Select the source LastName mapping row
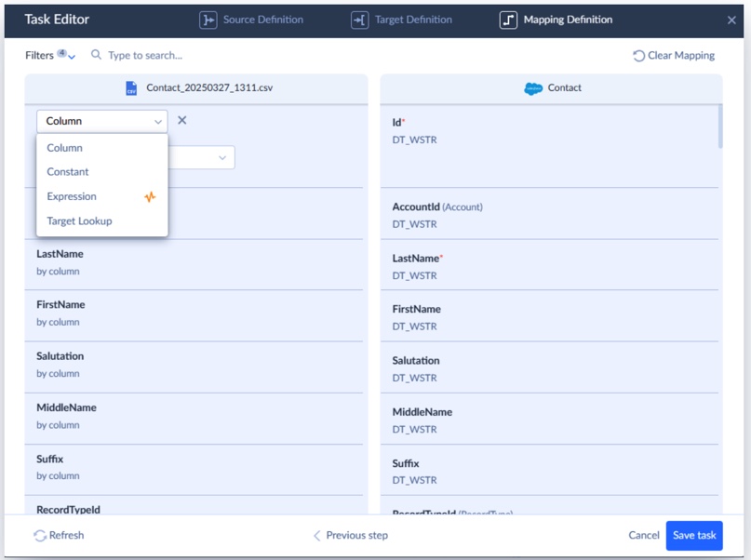 point(194,264)
